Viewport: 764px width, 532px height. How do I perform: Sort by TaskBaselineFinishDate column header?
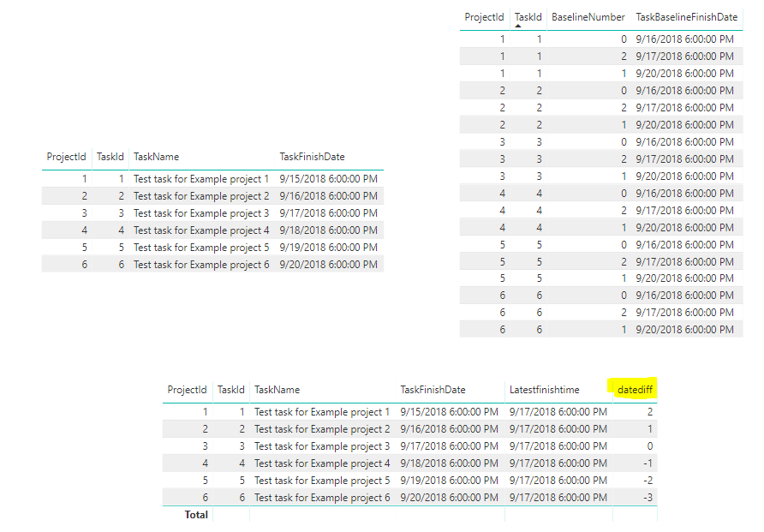687,17
